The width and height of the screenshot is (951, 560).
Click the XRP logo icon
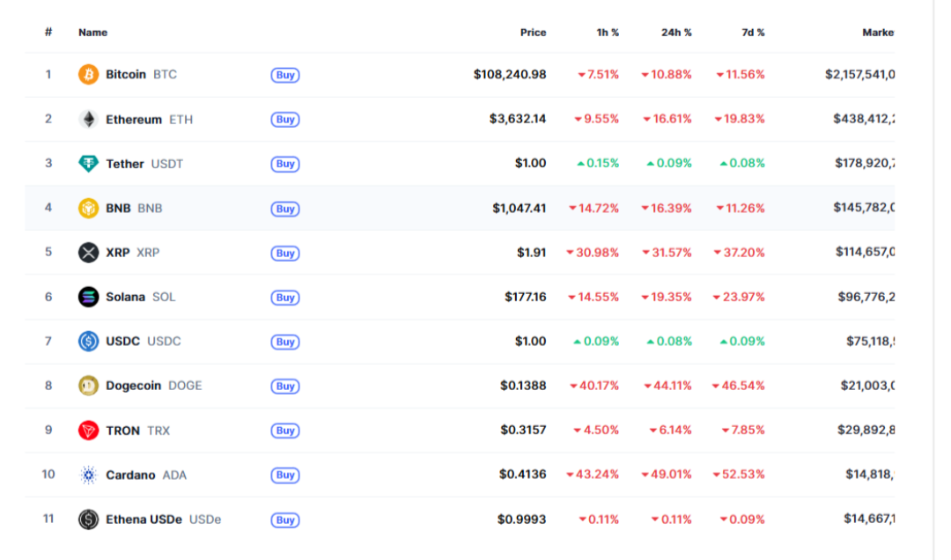[89, 253]
